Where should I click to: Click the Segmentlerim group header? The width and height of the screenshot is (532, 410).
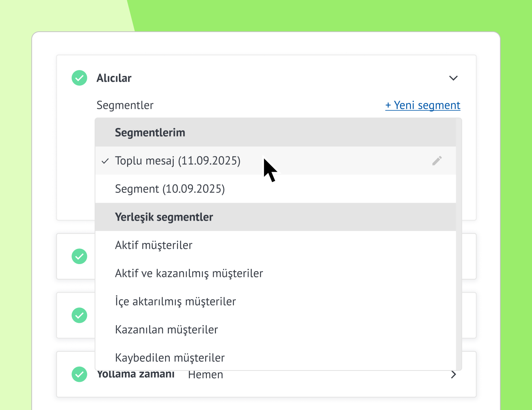[150, 133]
